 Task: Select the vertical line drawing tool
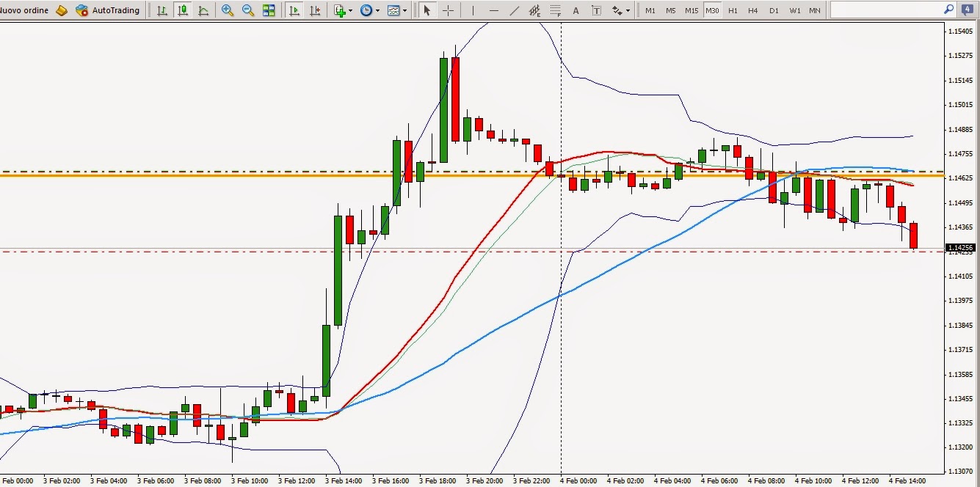coord(473,10)
